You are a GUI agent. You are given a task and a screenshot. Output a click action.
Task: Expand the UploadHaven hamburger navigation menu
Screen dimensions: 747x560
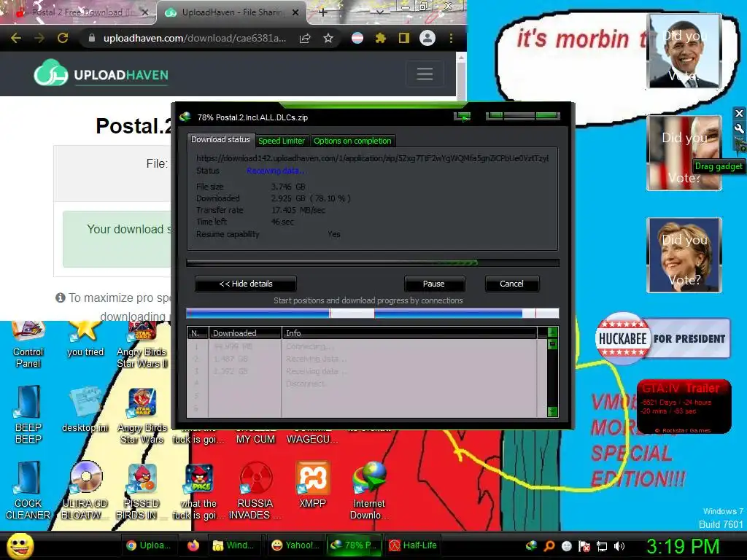coord(425,74)
